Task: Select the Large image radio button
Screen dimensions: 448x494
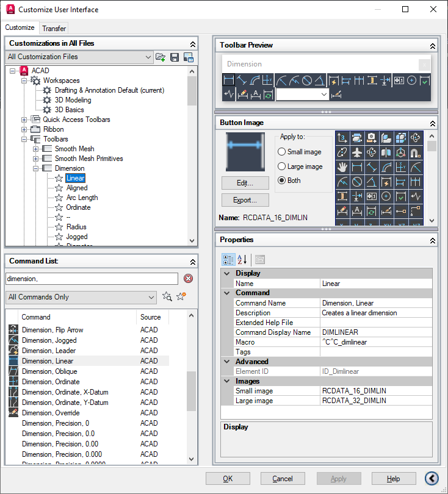Action: tap(281, 166)
